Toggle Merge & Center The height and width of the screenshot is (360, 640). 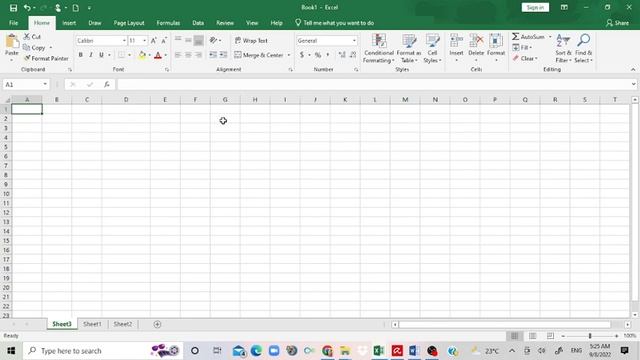pyautogui.click(x=259, y=55)
